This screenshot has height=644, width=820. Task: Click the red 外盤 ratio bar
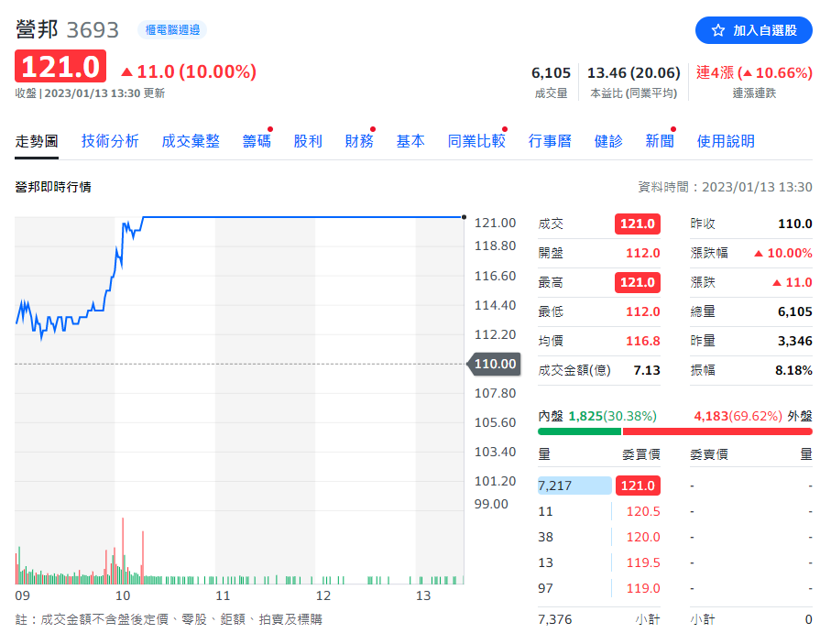tap(716, 431)
